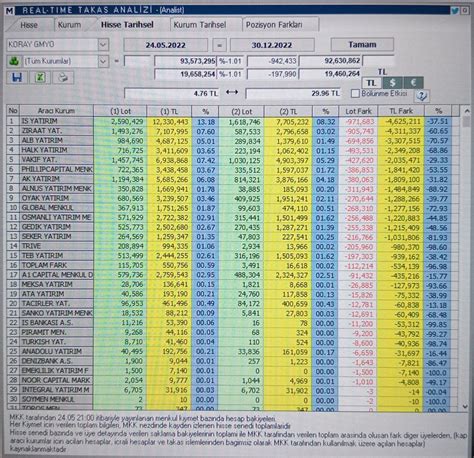
Task: Click the start date 24.05.2022 button
Action: [x=165, y=45]
